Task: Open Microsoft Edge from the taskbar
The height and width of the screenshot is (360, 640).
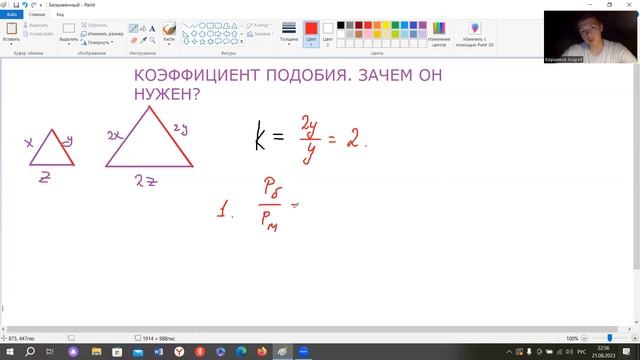Action: 241,351
